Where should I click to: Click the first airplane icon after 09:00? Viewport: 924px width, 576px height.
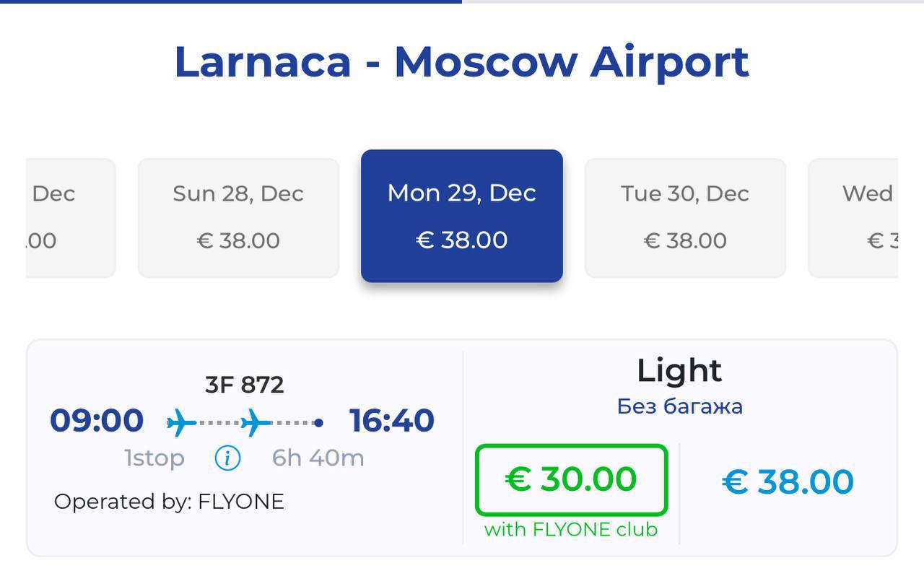(x=181, y=422)
